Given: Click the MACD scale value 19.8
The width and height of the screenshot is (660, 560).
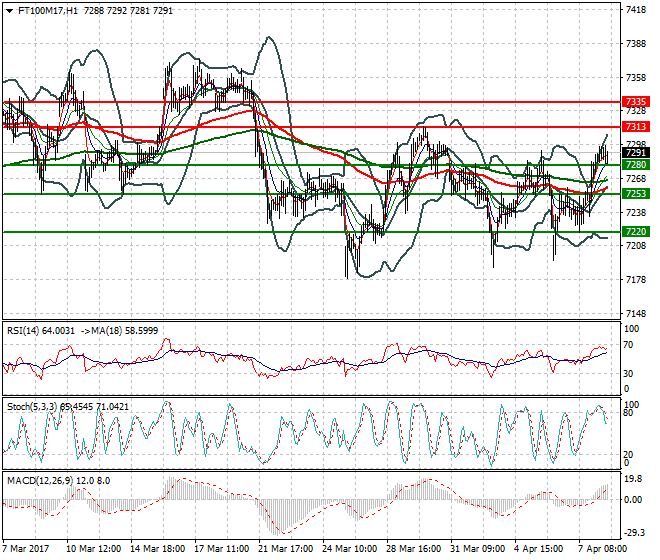Looking at the screenshot, I should pyautogui.click(x=633, y=479).
